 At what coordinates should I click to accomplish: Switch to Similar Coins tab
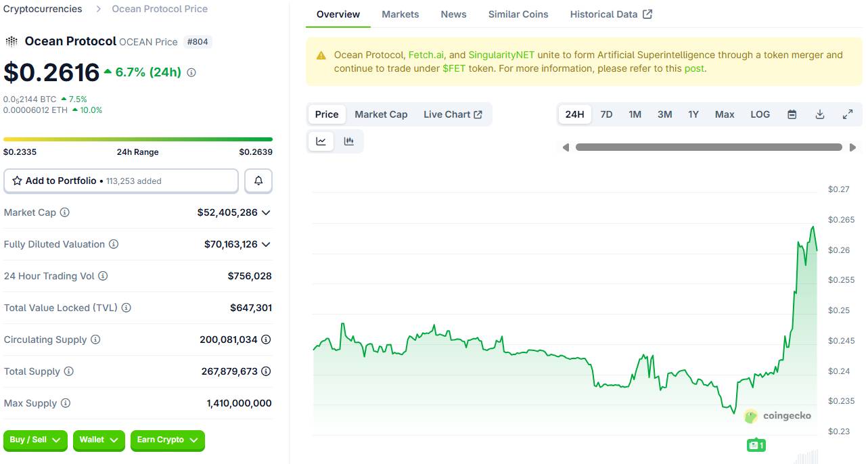click(x=518, y=14)
